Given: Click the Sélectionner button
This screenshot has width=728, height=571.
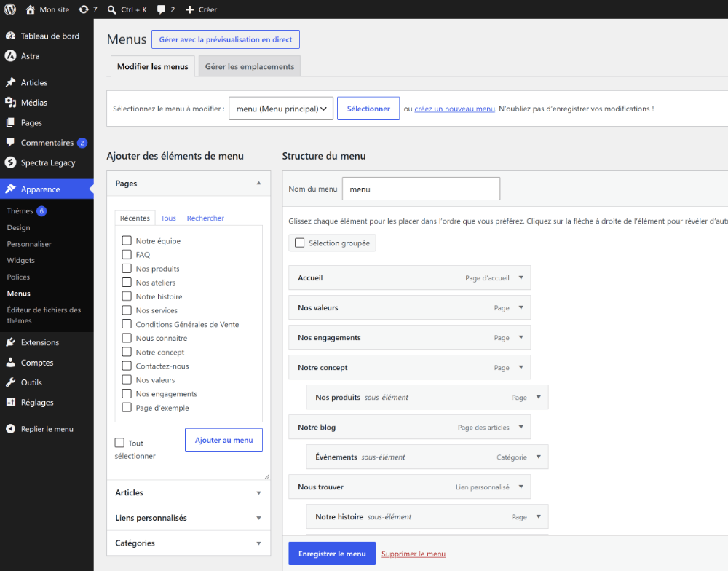Looking at the screenshot, I should (x=368, y=109).
